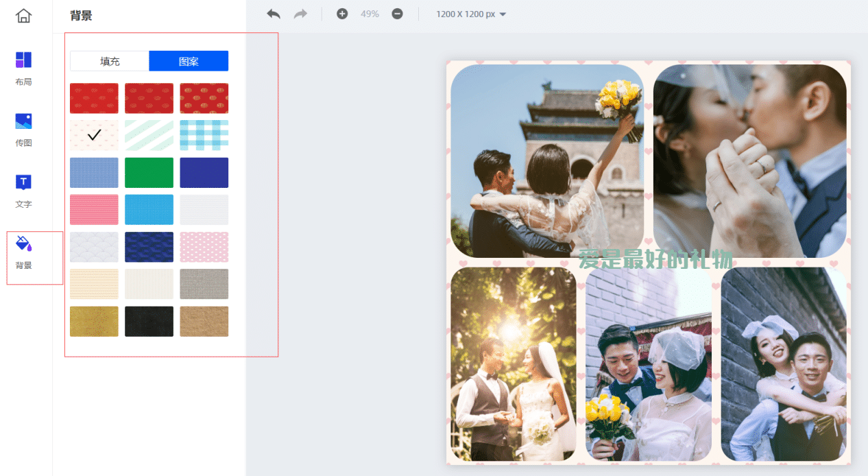Image resolution: width=868 pixels, height=476 pixels.
Task: Switch to the 填充 fill tab
Action: [110, 61]
